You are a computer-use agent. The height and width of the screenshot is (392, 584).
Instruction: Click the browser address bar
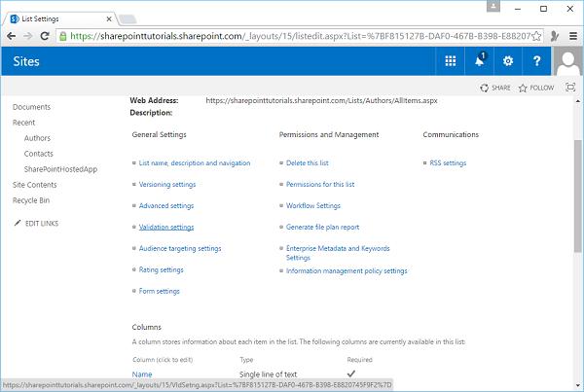[x=292, y=35]
